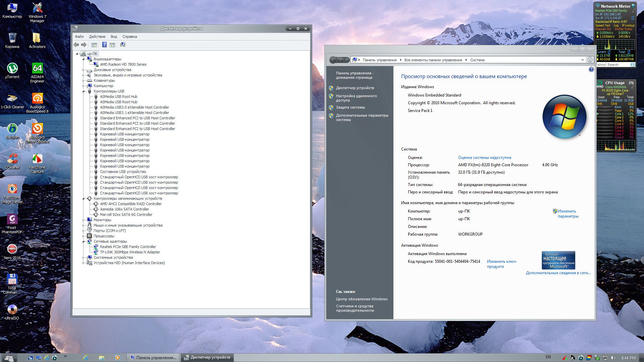Click Дополнительные параметры системы link

click(362, 117)
